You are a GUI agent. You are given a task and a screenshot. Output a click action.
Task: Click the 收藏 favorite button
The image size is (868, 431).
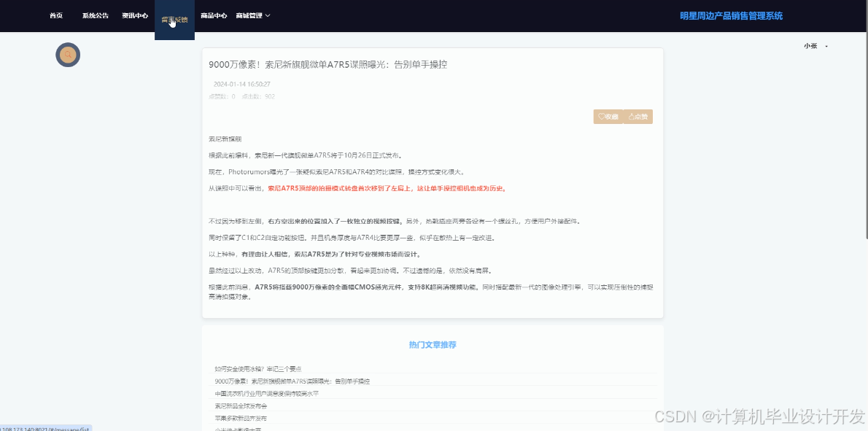click(x=608, y=117)
